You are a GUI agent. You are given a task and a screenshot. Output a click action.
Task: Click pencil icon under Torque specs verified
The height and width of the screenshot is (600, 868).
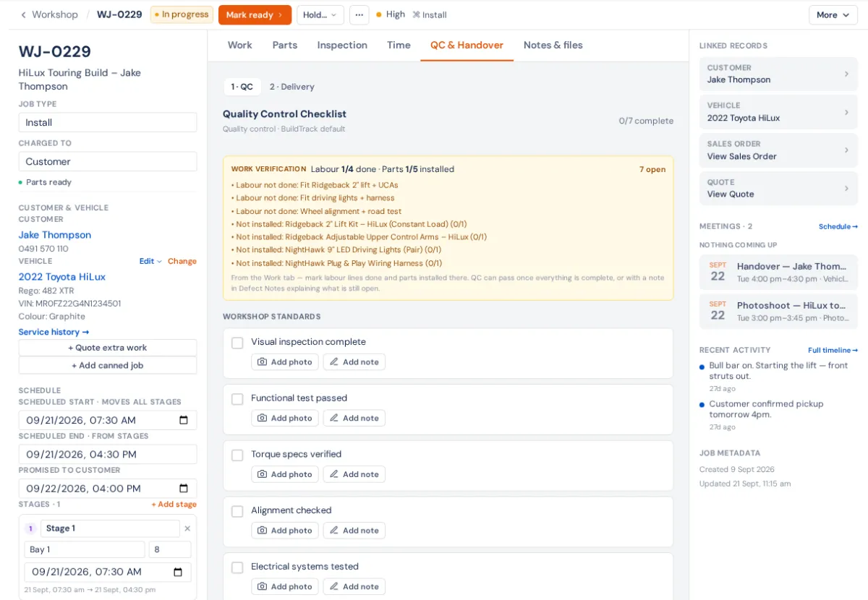[334, 474]
